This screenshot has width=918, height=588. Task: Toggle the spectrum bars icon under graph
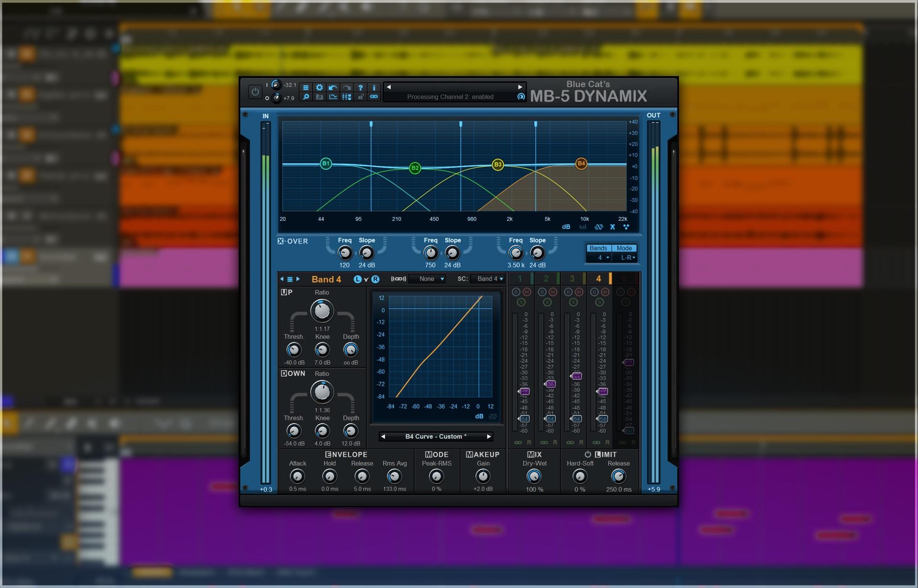point(582,227)
